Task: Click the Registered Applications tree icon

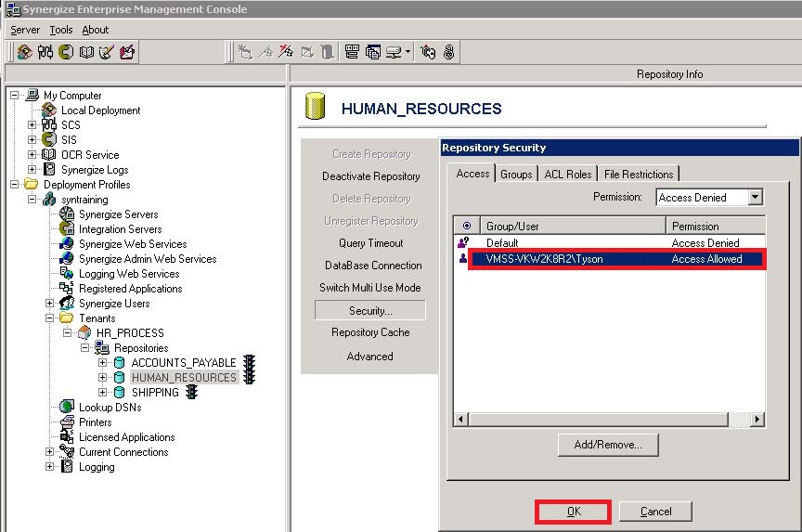Action: coord(66,288)
